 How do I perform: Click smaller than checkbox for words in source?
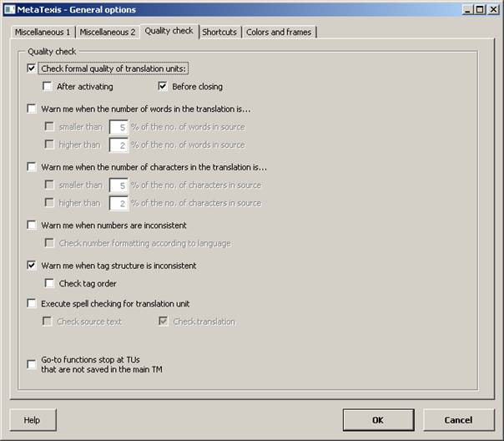tap(49, 126)
